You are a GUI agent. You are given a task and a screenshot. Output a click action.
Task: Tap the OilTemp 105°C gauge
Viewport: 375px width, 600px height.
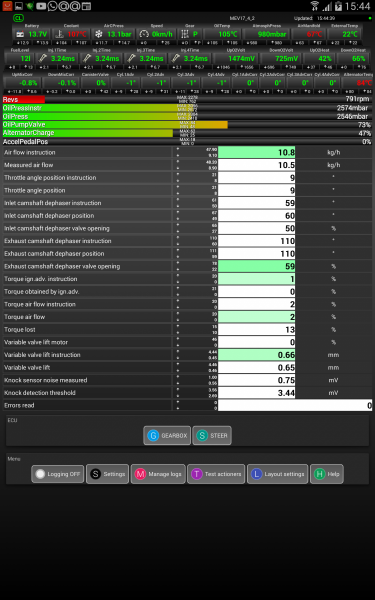pos(222,34)
